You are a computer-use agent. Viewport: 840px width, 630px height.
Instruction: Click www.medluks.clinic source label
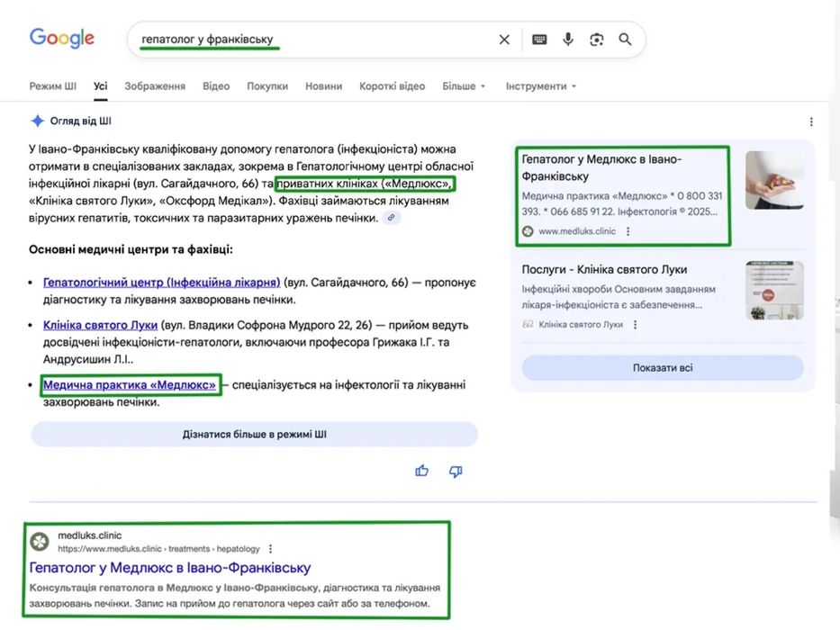point(577,231)
